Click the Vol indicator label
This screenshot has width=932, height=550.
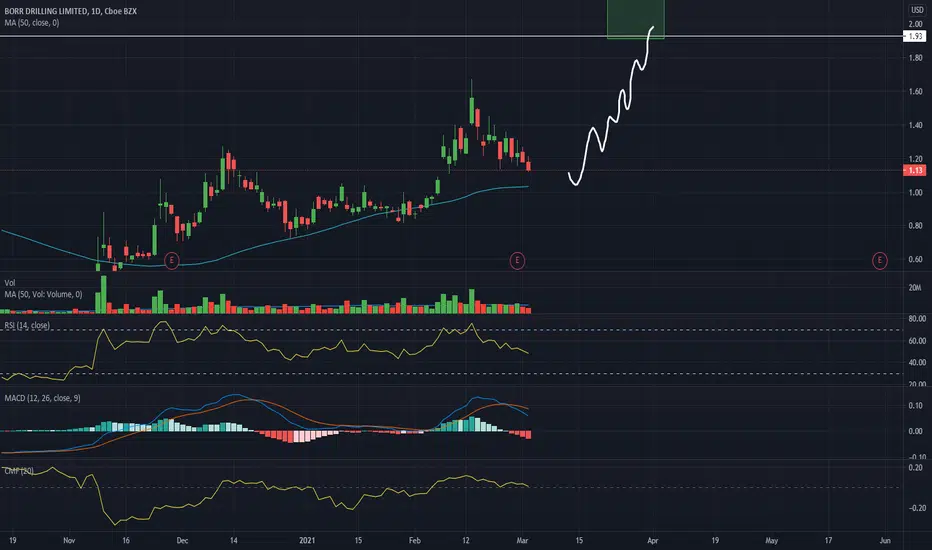(10, 283)
